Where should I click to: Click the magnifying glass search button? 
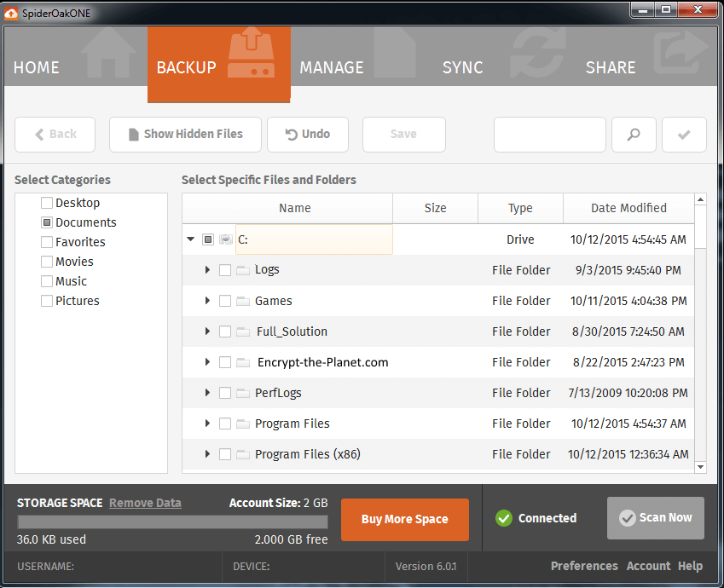coord(634,135)
